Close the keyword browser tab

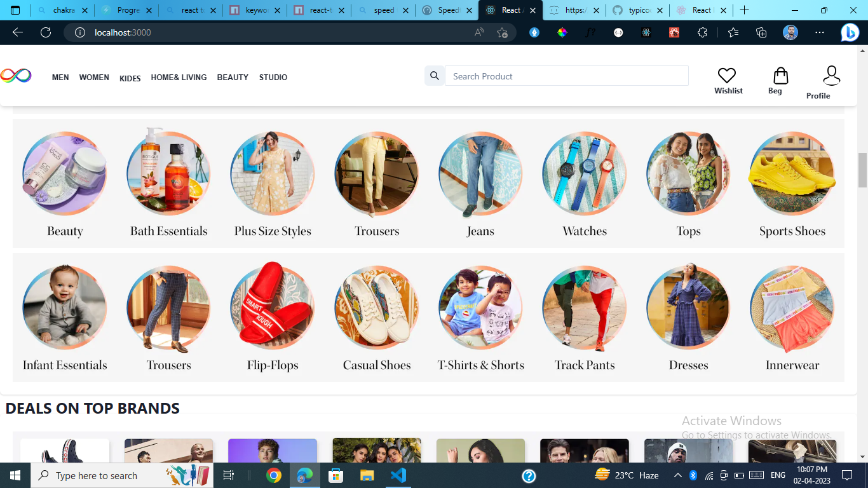point(276,10)
